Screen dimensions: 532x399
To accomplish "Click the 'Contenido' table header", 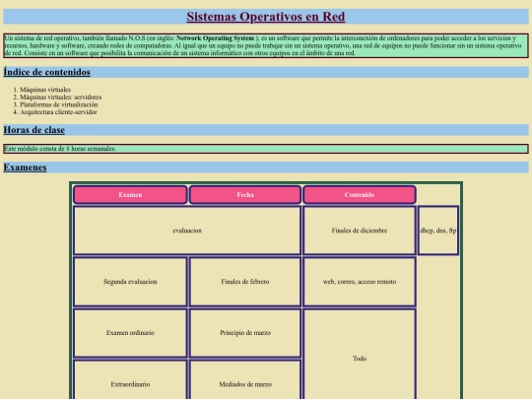I will click(x=360, y=195).
